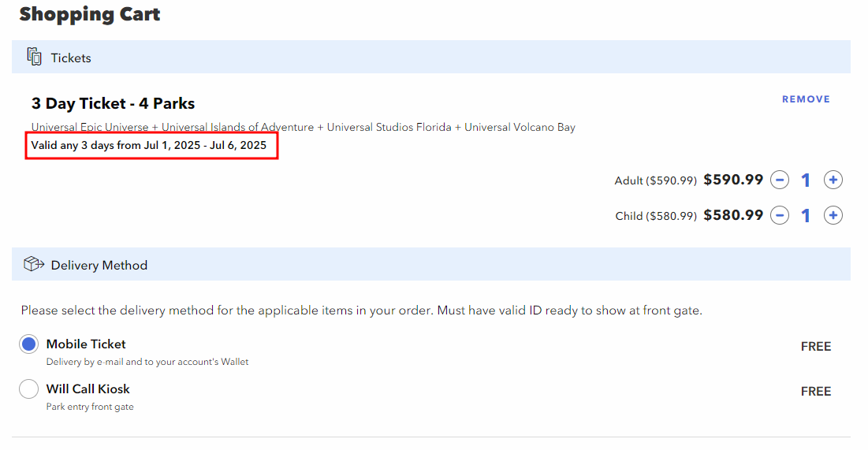The image size is (868, 450).
Task: Click the 'Mobile Ticket' label
Action: tap(86, 344)
